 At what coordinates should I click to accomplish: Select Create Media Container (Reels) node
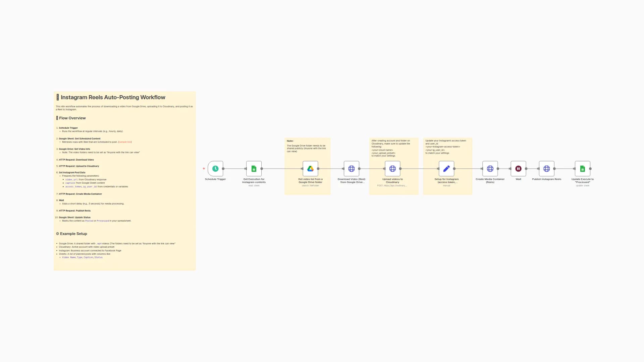490,169
